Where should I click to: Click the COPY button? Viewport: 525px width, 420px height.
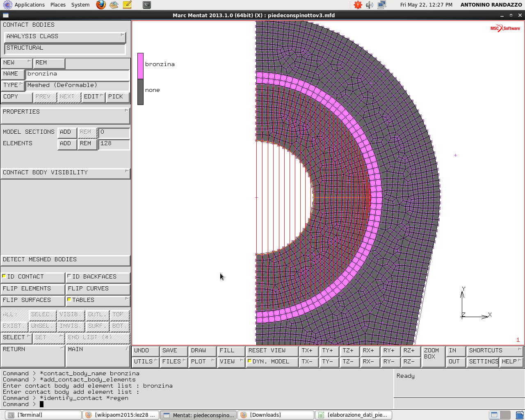(16, 97)
